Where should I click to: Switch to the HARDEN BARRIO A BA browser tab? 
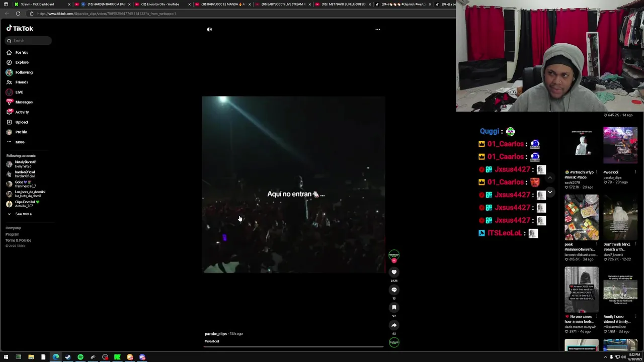(x=103, y=4)
